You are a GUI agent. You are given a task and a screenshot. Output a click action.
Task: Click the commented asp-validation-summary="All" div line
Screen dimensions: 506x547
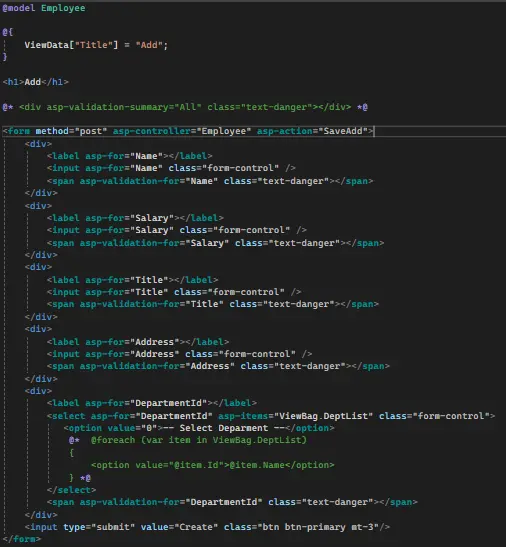pyautogui.click(x=185, y=107)
